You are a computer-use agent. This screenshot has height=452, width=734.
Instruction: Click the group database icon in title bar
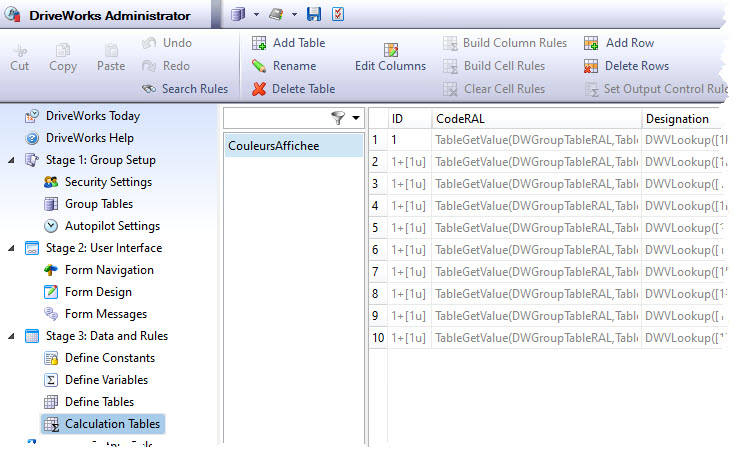pyautogui.click(x=238, y=15)
